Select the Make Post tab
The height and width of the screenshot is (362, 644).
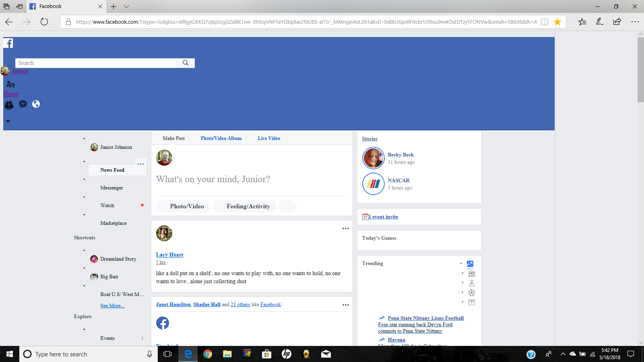pyautogui.click(x=173, y=138)
